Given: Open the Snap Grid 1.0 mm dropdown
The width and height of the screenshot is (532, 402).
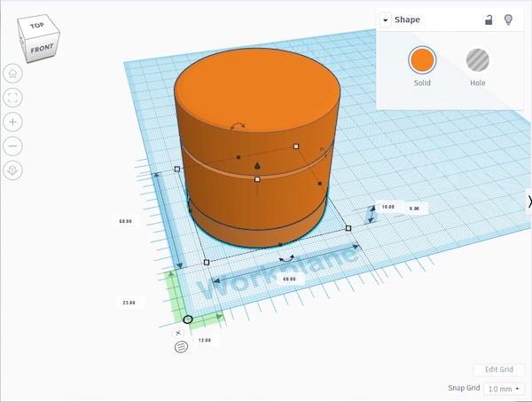Looking at the screenshot, I should point(505,389).
